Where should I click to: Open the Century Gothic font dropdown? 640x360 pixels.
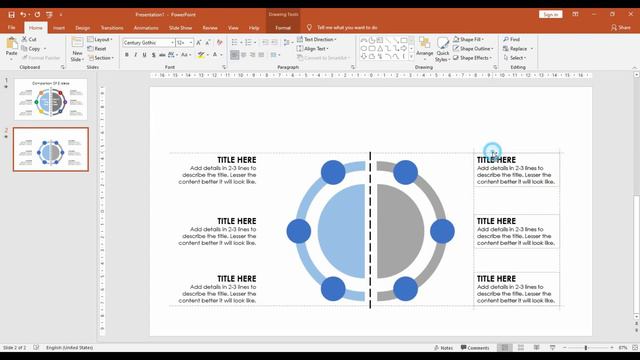(x=173, y=42)
